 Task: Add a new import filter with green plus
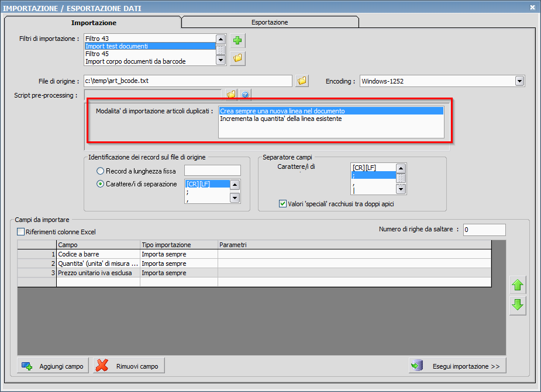(x=237, y=41)
